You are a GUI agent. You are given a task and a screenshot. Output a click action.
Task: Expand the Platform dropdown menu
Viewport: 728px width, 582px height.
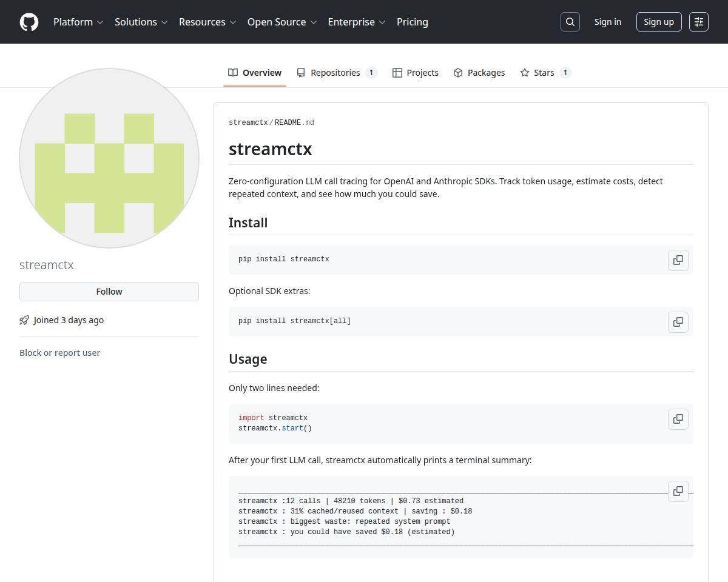click(x=78, y=22)
